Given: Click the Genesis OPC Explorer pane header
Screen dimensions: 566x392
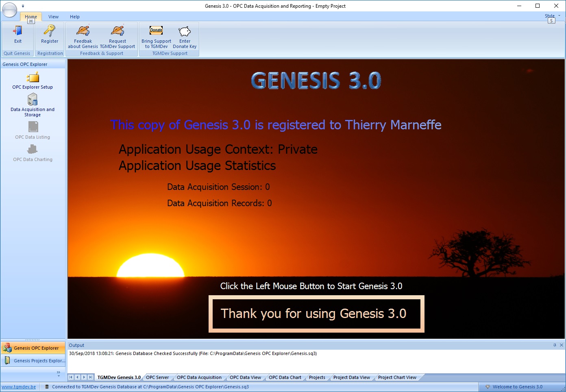Looking at the screenshot, I should pos(33,64).
